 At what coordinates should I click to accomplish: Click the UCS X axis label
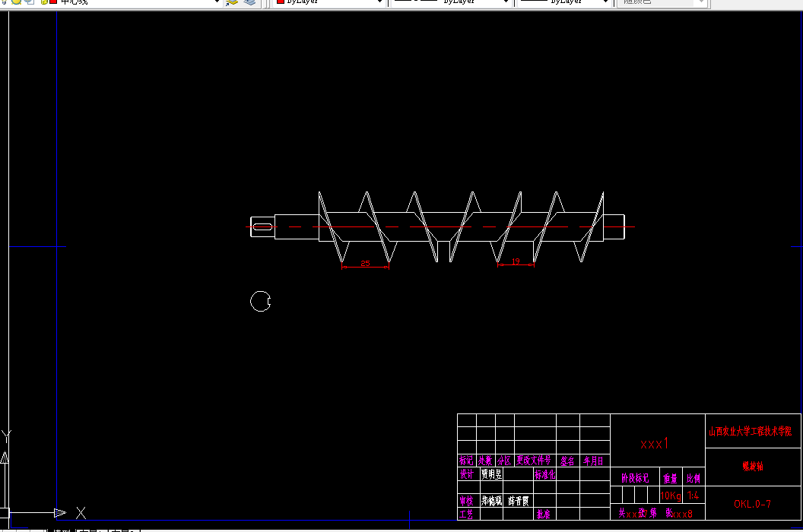(x=81, y=512)
